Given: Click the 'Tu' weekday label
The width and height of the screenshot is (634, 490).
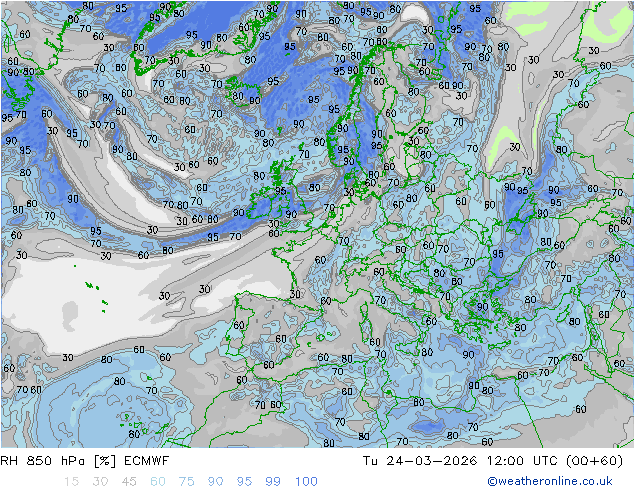Looking at the screenshot, I should (x=370, y=461).
